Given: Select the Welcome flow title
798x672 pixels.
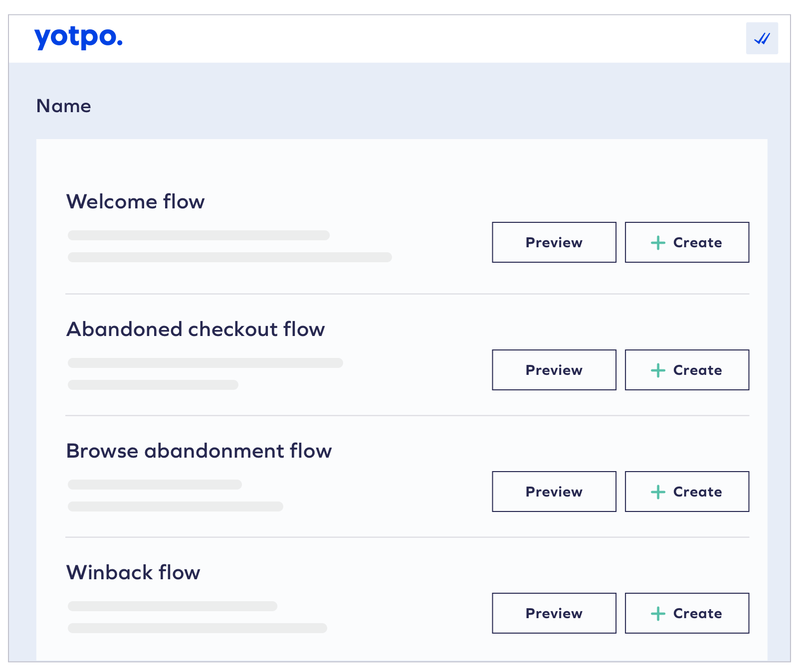Looking at the screenshot, I should pos(135,202).
